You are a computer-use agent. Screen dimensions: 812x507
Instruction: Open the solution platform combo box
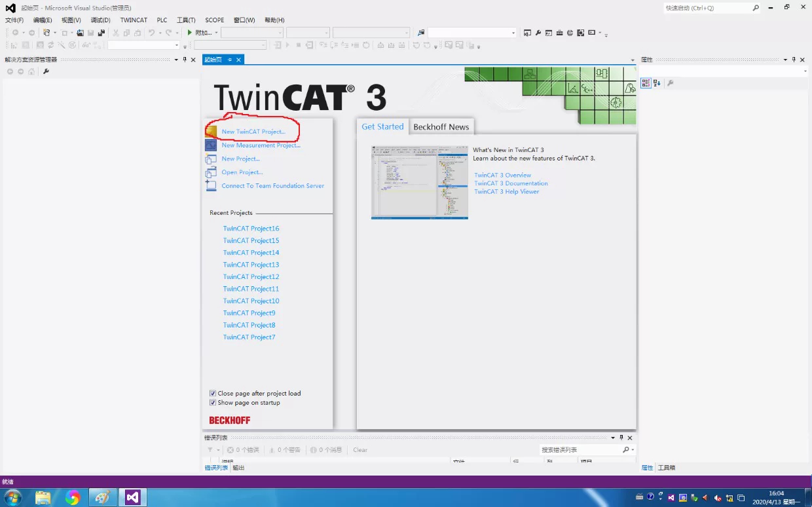coord(308,33)
